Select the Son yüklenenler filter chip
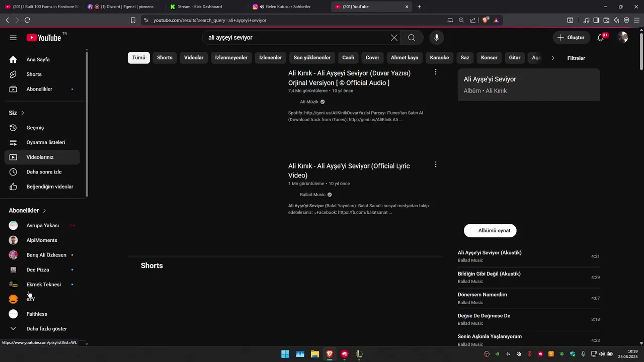This screenshot has height=362, width=644. point(312,58)
